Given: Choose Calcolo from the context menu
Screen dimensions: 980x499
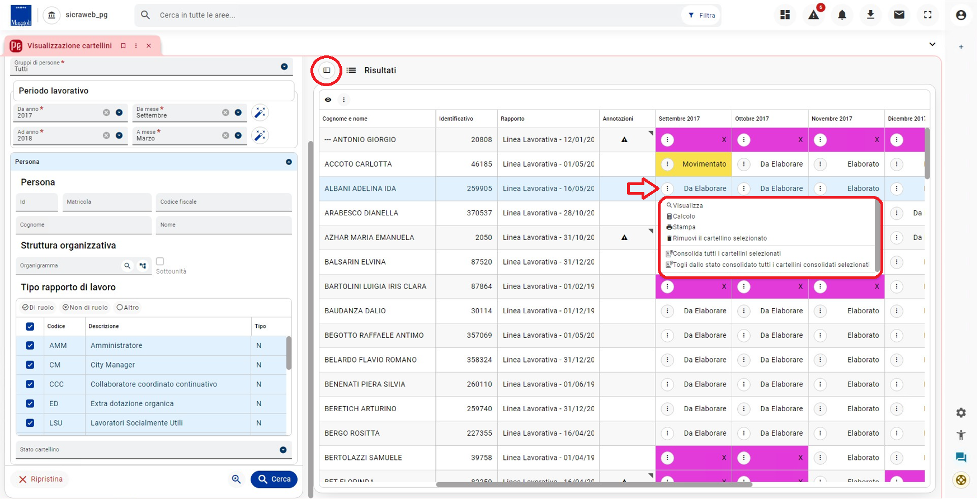Looking at the screenshot, I should click(681, 216).
